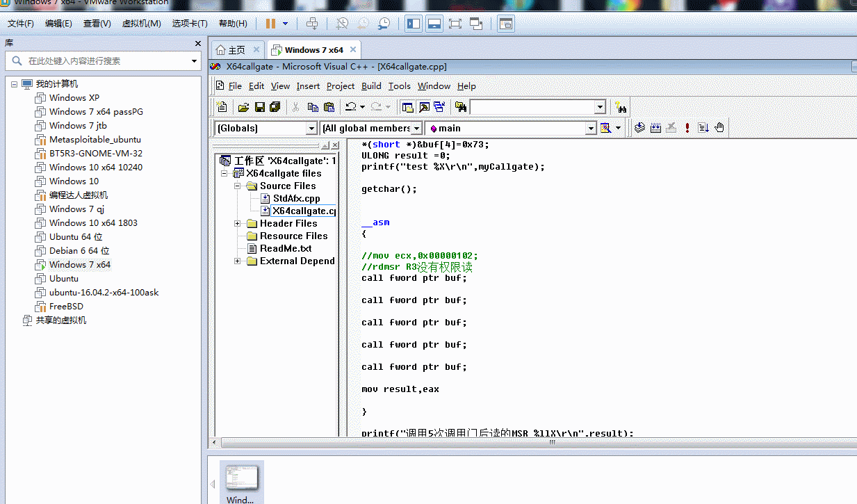The height and width of the screenshot is (504, 857).
Task: Expand the External Dependencies folder
Action: [238, 261]
